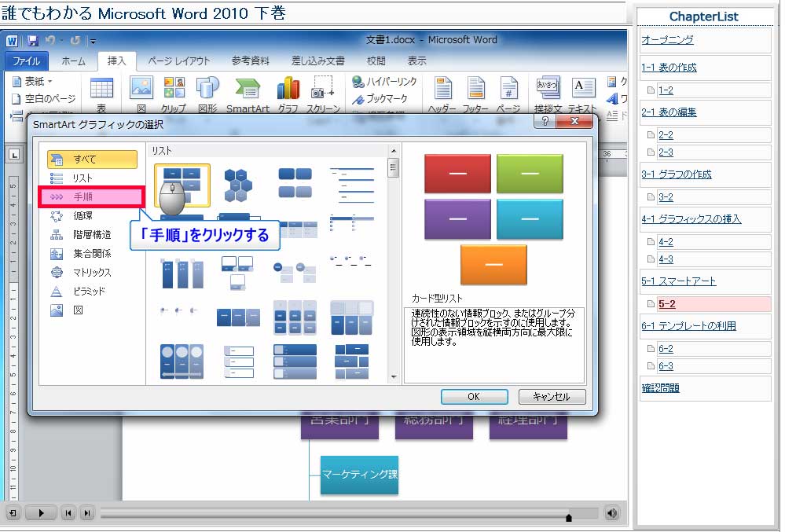Click player leftmost return icon button
The width and height of the screenshot is (785, 532).
click(x=13, y=512)
